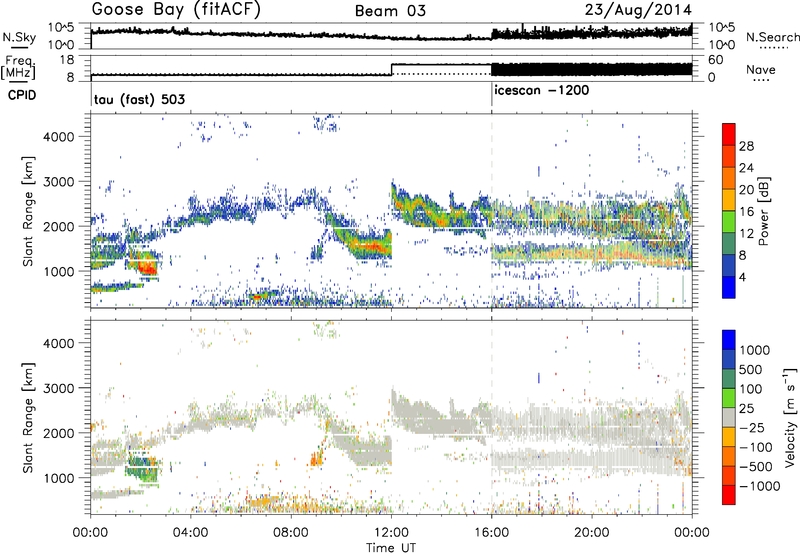Image resolution: width=800 pixels, height=554 pixels.
Task: Click the '18' frequency axis label
Action: tap(67, 60)
